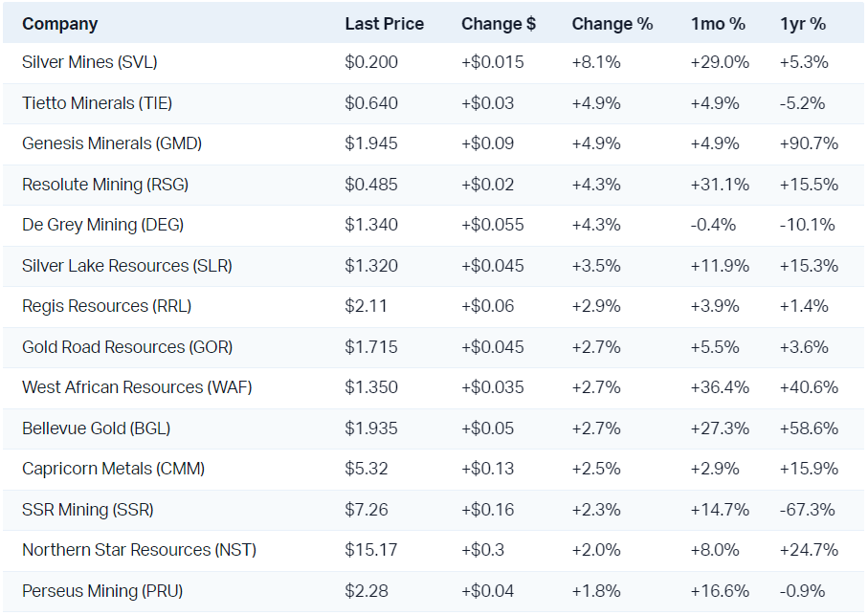Click the 1mo % column header
Image resolution: width=868 pixels, height=615 pixels.
point(717,24)
